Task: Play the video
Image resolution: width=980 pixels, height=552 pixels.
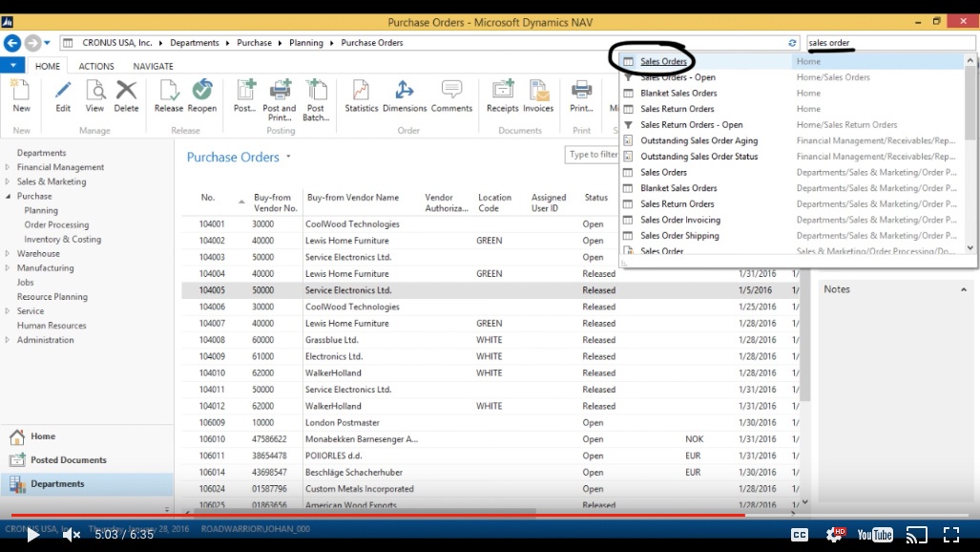Action: pos(33,535)
